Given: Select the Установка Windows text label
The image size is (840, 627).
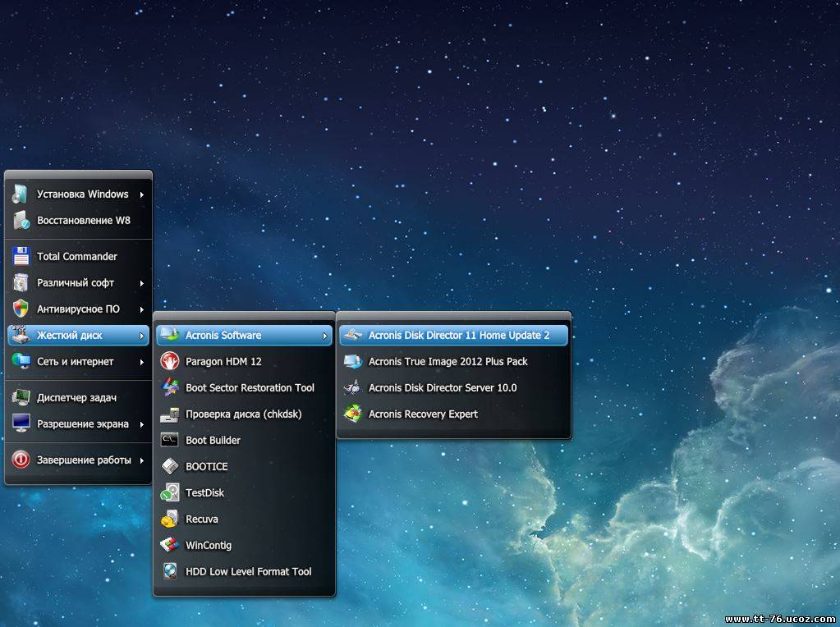Looking at the screenshot, I should 82,194.
